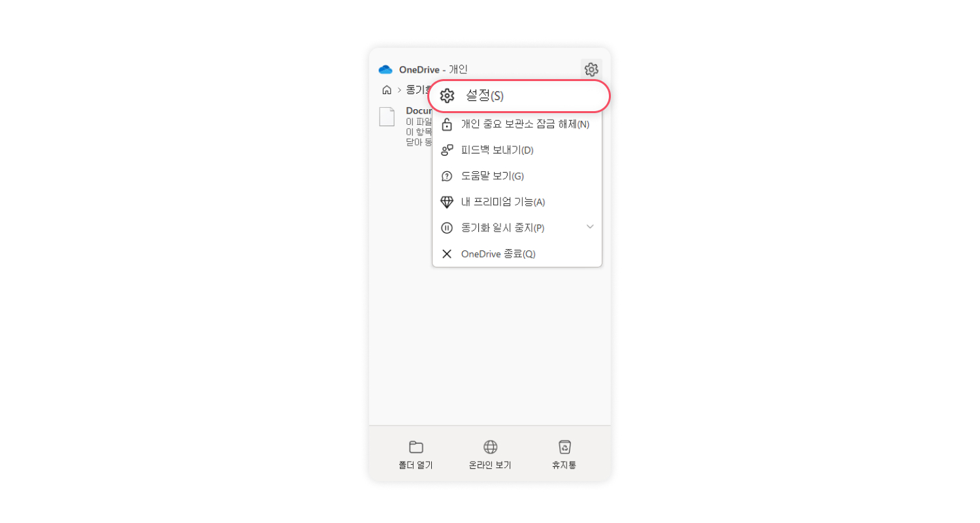Viewport: 980px width, 523px height.
Task: Choose 피드백 보내기(D) from menu
Action: [x=517, y=150]
